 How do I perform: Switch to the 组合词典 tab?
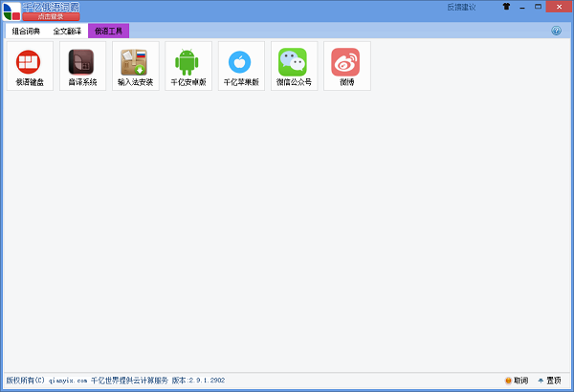(x=26, y=31)
